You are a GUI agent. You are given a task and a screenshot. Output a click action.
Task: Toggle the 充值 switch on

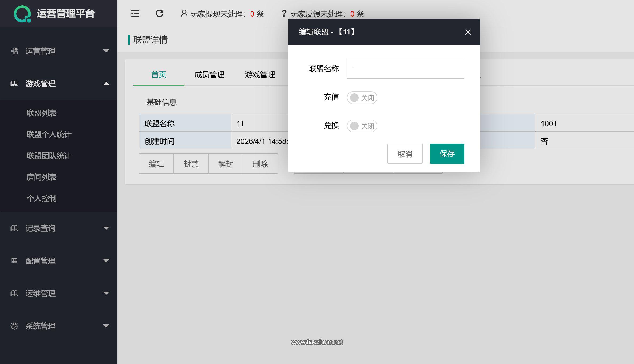tap(362, 98)
